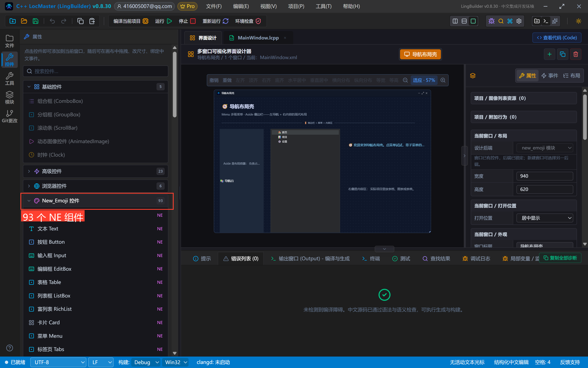Click the zoom in magnifier in canvas toolbar
Screen dimensions: 588x368
coord(443,80)
